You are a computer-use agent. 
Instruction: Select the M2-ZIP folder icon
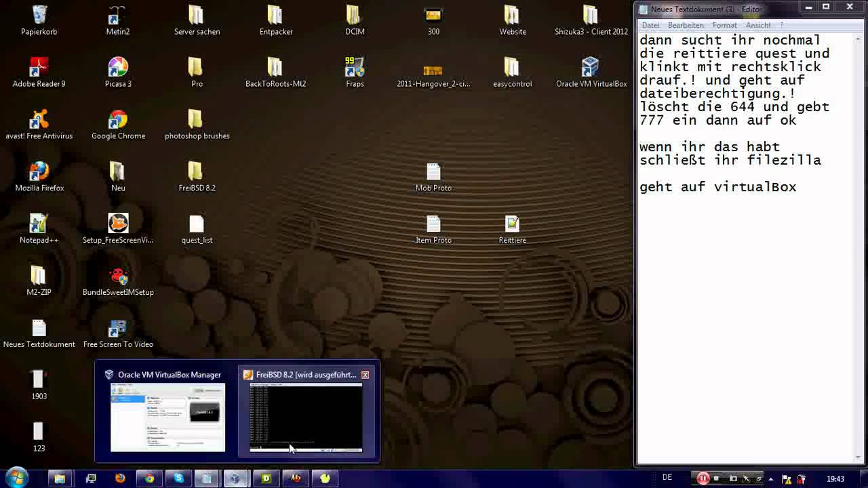point(39,281)
